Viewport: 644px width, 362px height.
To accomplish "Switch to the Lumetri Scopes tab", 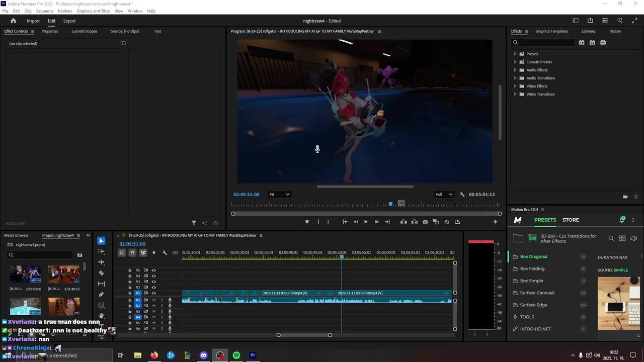I will [x=85, y=31].
